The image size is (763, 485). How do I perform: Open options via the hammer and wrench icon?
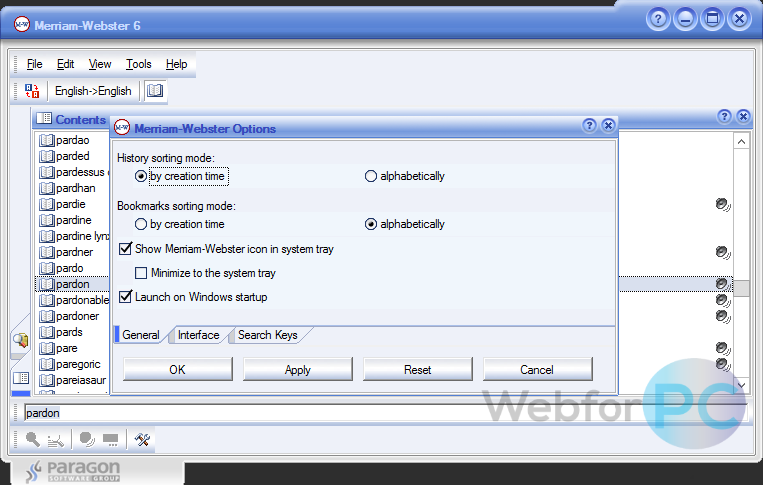click(142, 440)
